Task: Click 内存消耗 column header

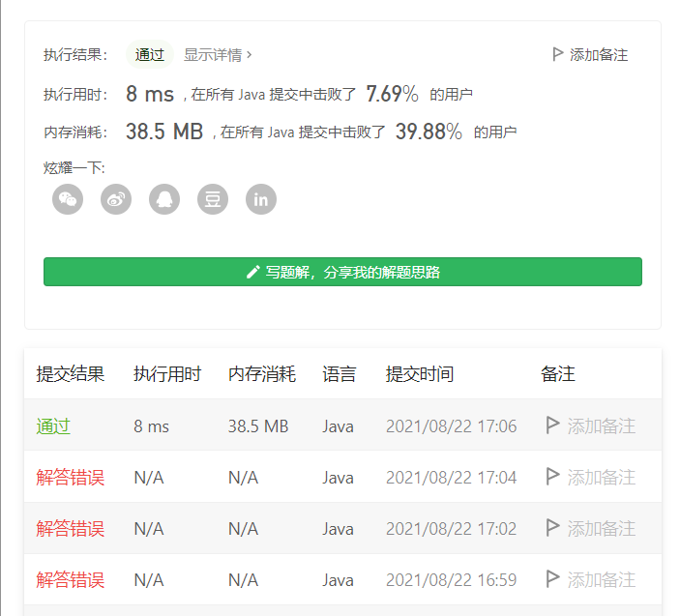Action: [262, 373]
